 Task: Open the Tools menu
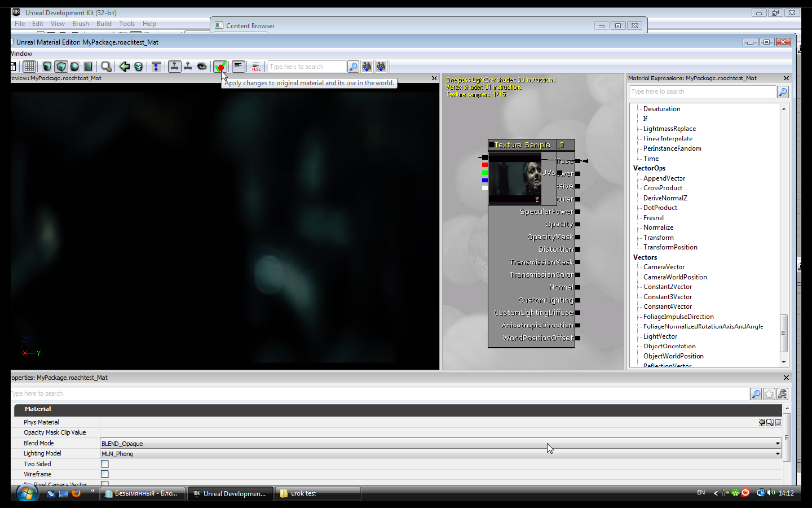coord(126,24)
